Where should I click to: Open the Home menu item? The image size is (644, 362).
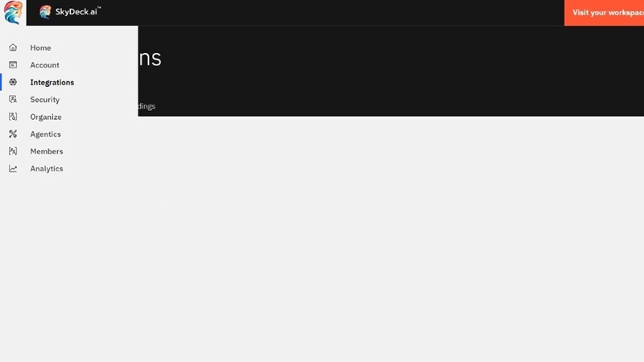point(40,48)
